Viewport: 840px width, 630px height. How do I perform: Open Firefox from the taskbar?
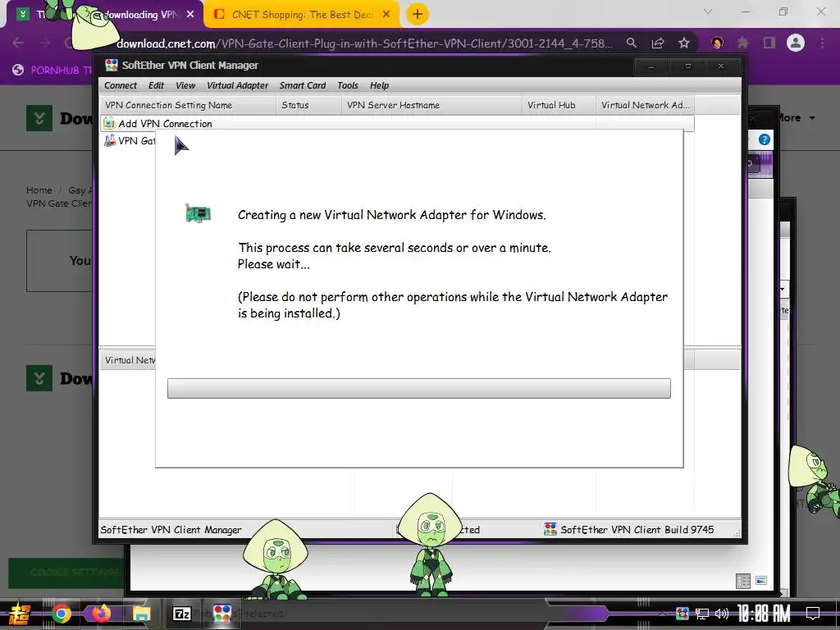[x=101, y=614]
